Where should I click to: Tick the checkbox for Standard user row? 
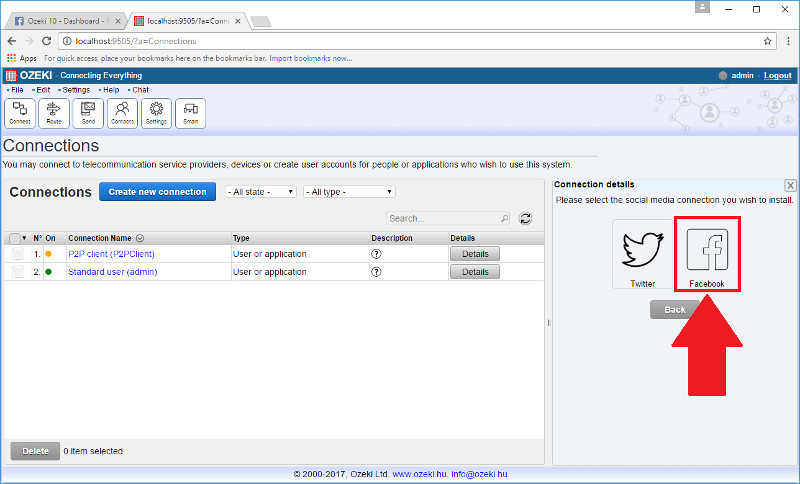pos(17,272)
